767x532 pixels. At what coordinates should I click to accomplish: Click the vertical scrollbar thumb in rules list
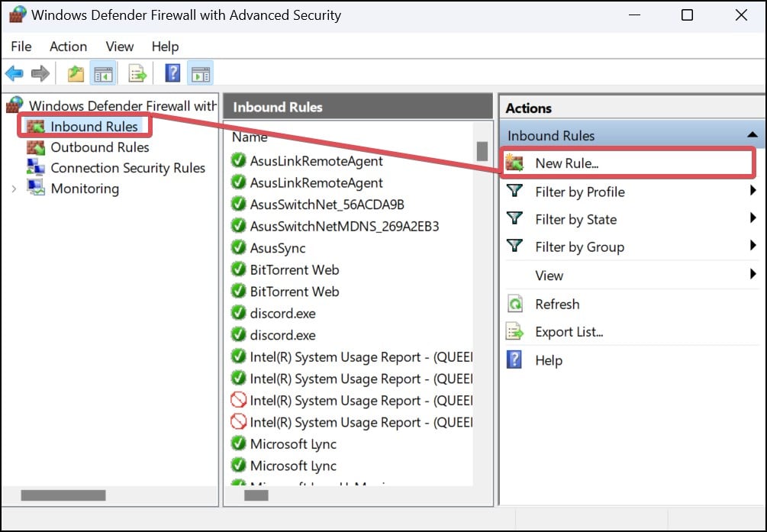(x=482, y=151)
